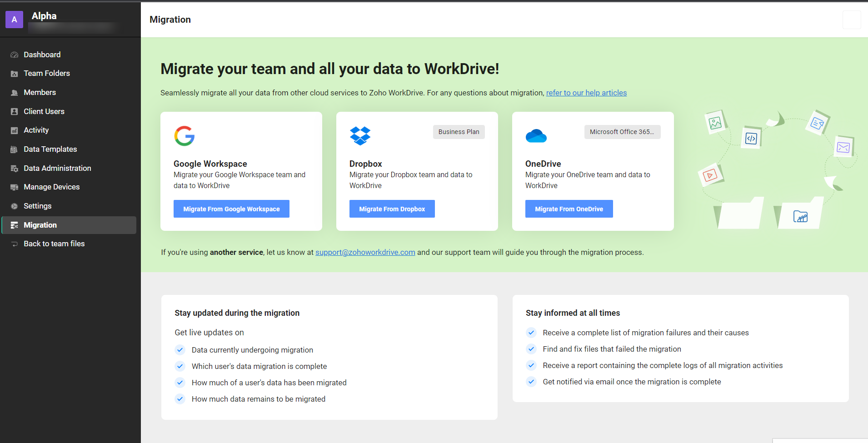Click 'Stay informed at all times' heading
This screenshot has height=443, width=868.
(x=573, y=313)
